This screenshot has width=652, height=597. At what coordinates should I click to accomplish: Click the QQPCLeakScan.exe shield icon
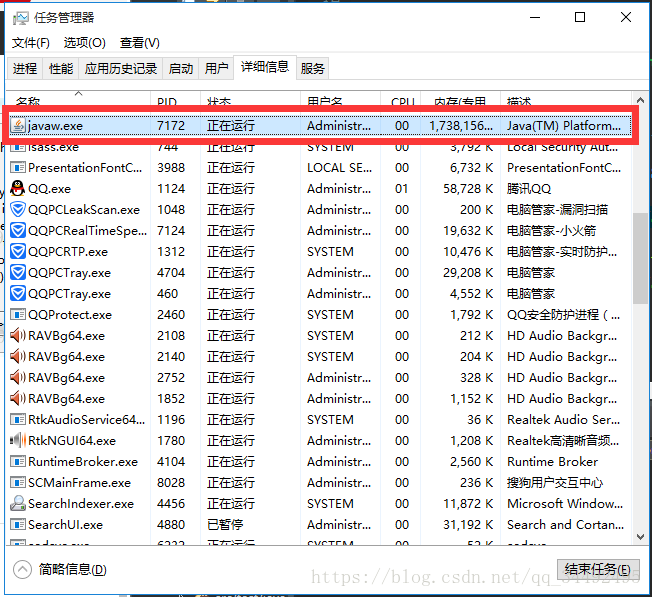[17, 210]
